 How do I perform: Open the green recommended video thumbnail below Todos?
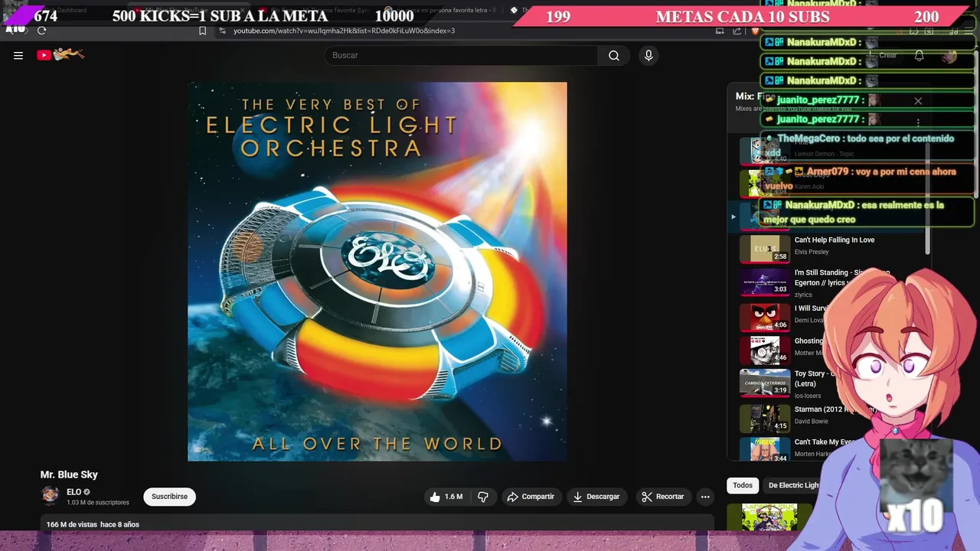769,517
